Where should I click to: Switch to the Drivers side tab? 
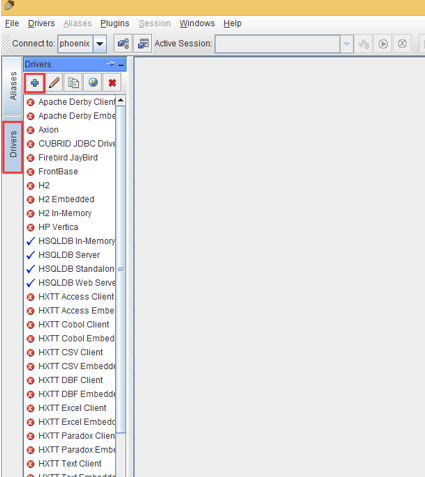tap(13, 147)
